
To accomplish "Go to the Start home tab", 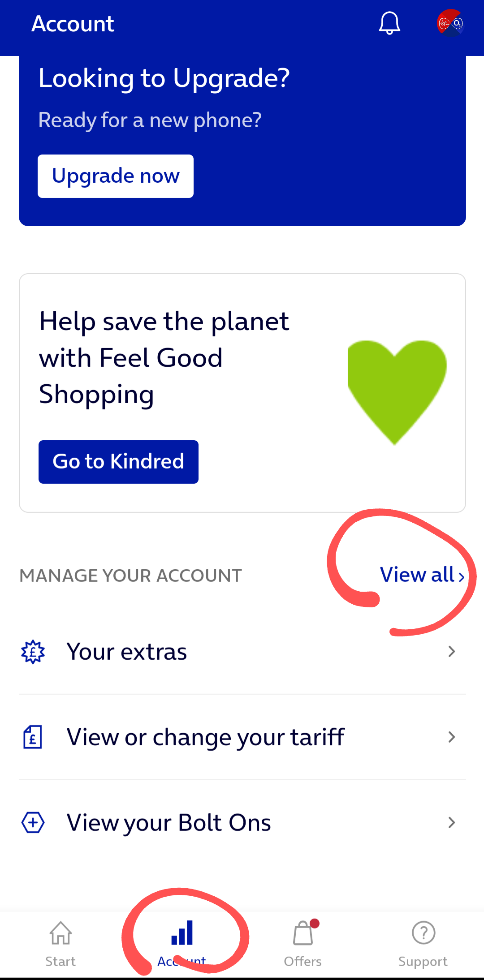I will click(x=60, y=943).
